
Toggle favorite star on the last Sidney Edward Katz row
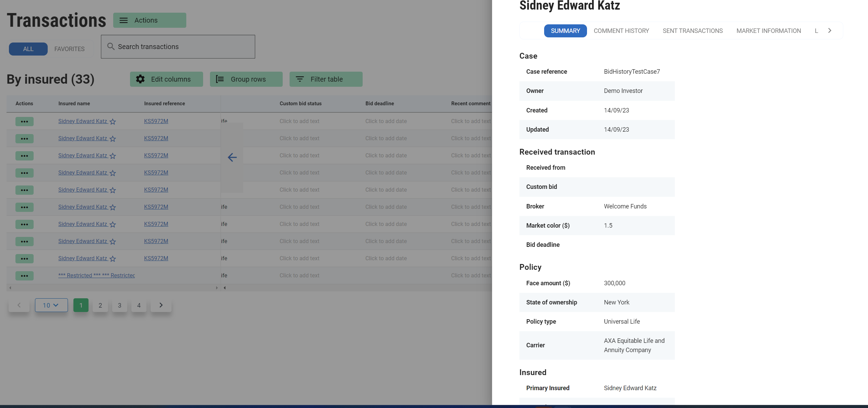[113, 259]
